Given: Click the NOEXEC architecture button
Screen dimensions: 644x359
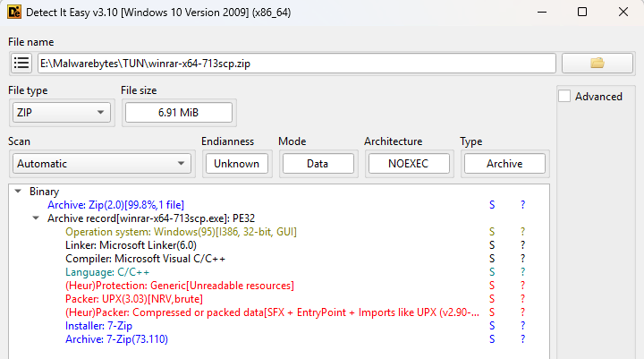Looking at the screenshot, I should [407, 164].
